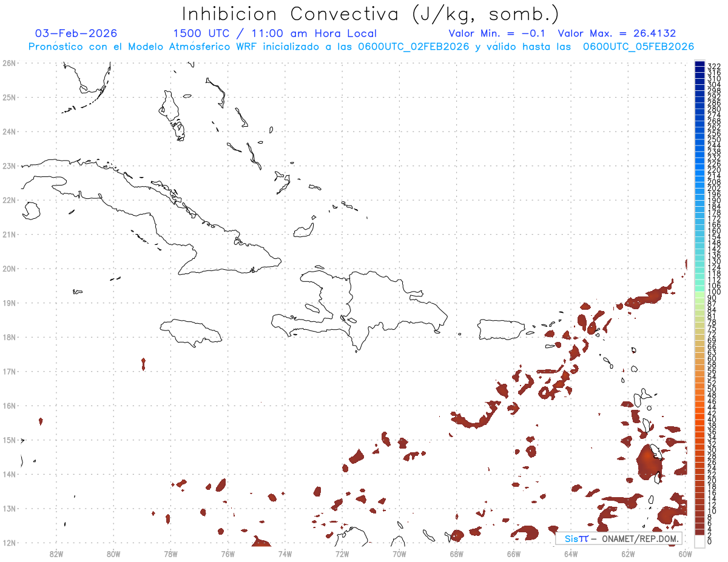Click the Puerto Rico island outline
Image resolution: width=728 pixels, height=562 pixels.
tap(501, 330)
